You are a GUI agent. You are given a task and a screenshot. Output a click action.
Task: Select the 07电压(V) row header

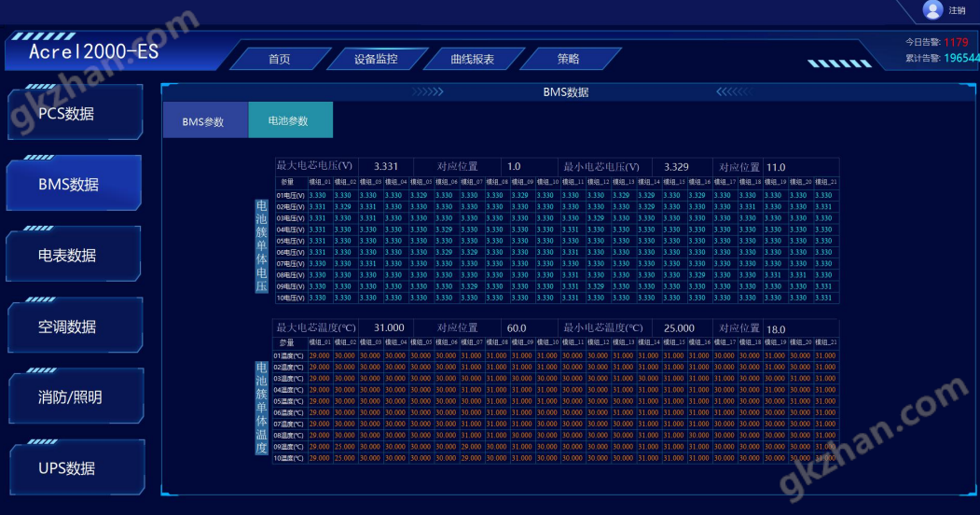click(290, 264)
